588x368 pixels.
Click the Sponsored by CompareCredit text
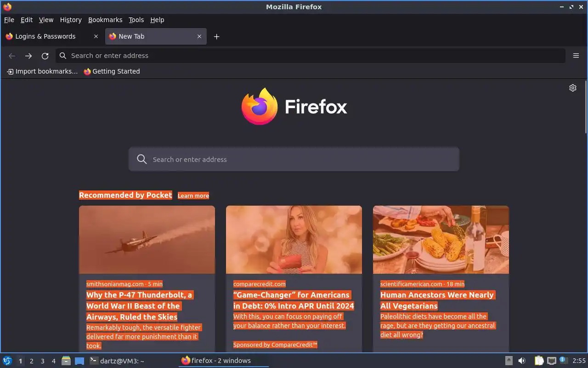(275, 345)
